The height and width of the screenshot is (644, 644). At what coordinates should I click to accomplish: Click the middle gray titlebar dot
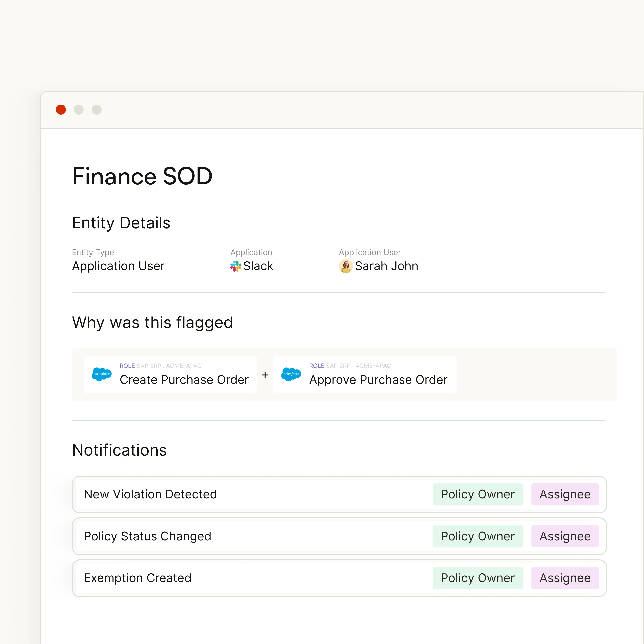point(79,109)
